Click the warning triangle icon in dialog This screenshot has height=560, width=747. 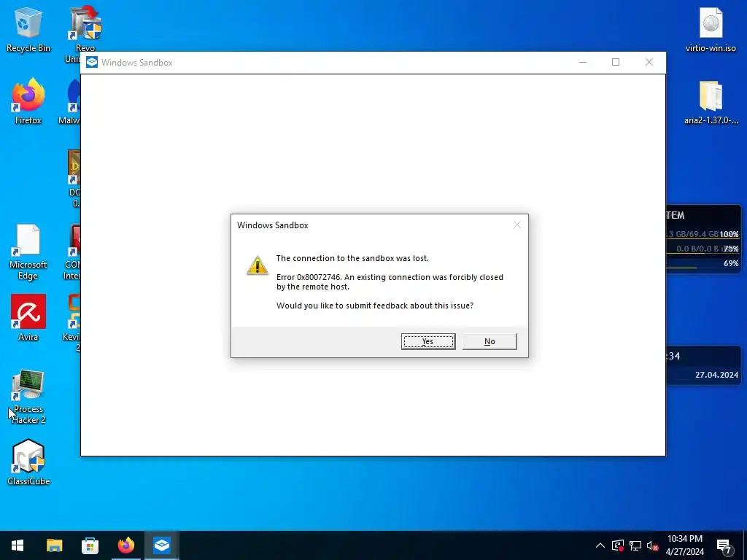258,265
